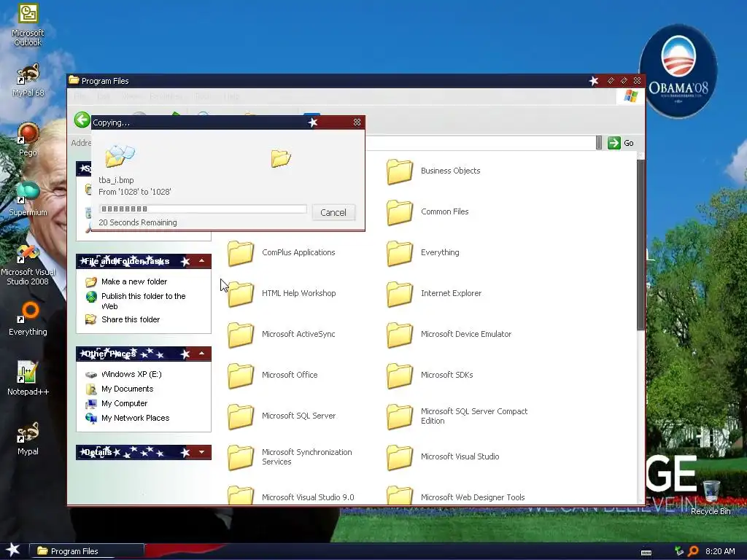747x560 pixels.
Task: Click the system tray clock
Action: click(720, 551)
